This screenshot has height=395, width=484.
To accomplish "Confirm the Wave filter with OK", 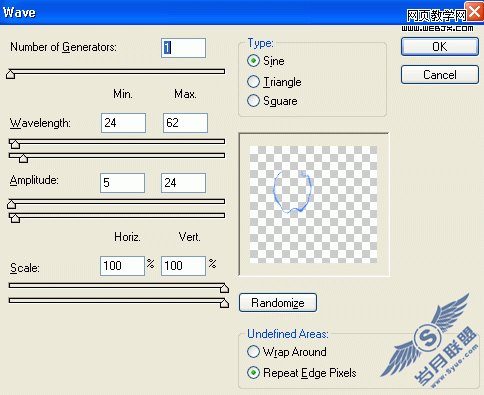I will pyautogui.click(x=440, y=47).
